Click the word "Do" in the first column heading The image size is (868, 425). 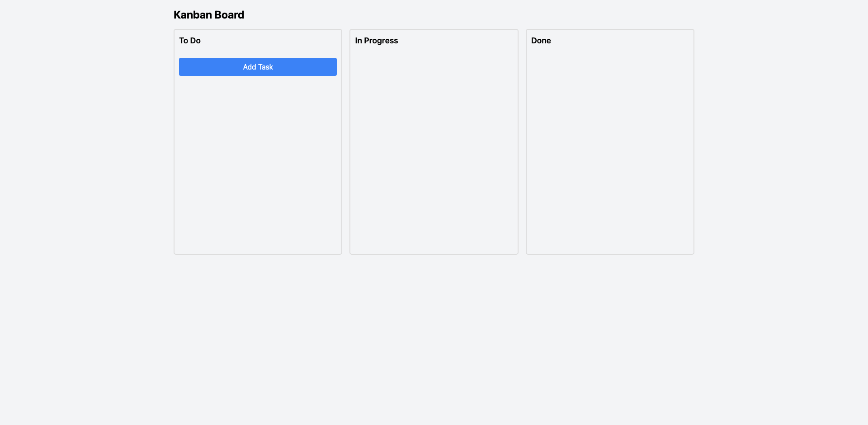(195, 41)
